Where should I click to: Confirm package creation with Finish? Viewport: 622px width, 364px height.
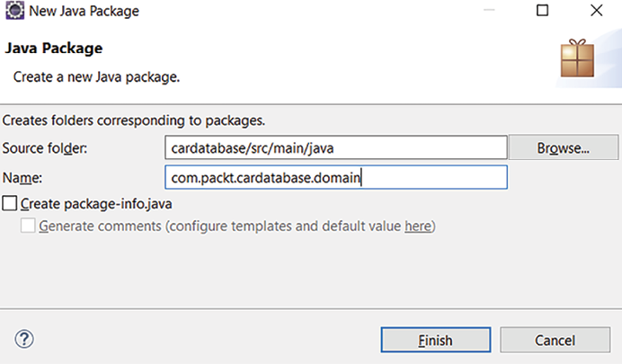[x=435, y=341]
